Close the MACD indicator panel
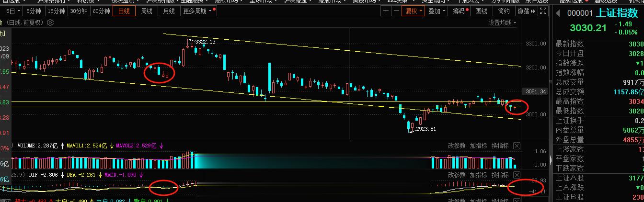This screenshot has height=202, width=644. tap(517, 175)
